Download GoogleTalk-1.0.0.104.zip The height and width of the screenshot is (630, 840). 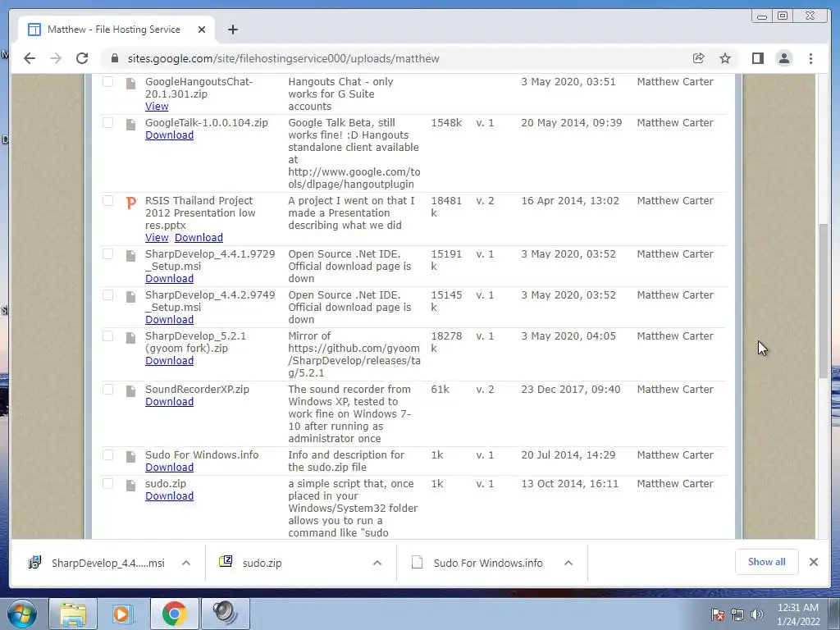[x=169, y=135]
